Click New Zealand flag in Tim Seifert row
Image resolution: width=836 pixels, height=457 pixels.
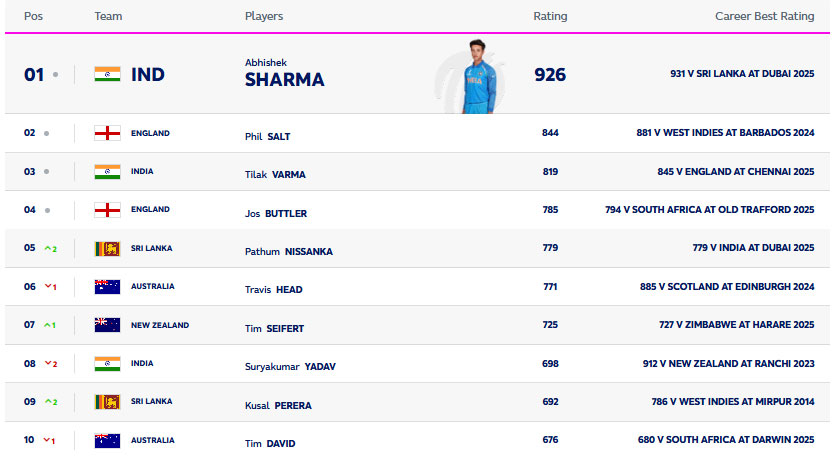[x=107, y=325]
